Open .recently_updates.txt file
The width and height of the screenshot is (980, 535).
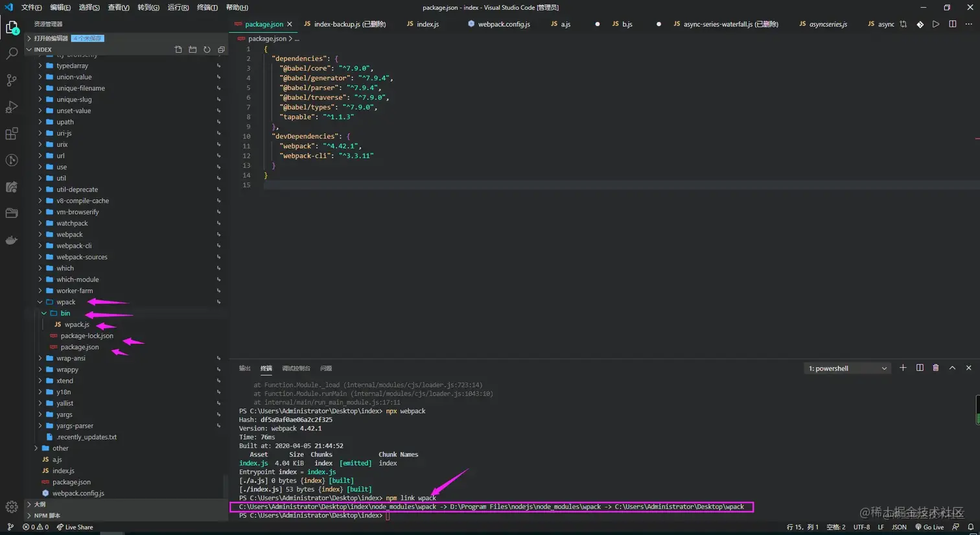click(86, 437)
